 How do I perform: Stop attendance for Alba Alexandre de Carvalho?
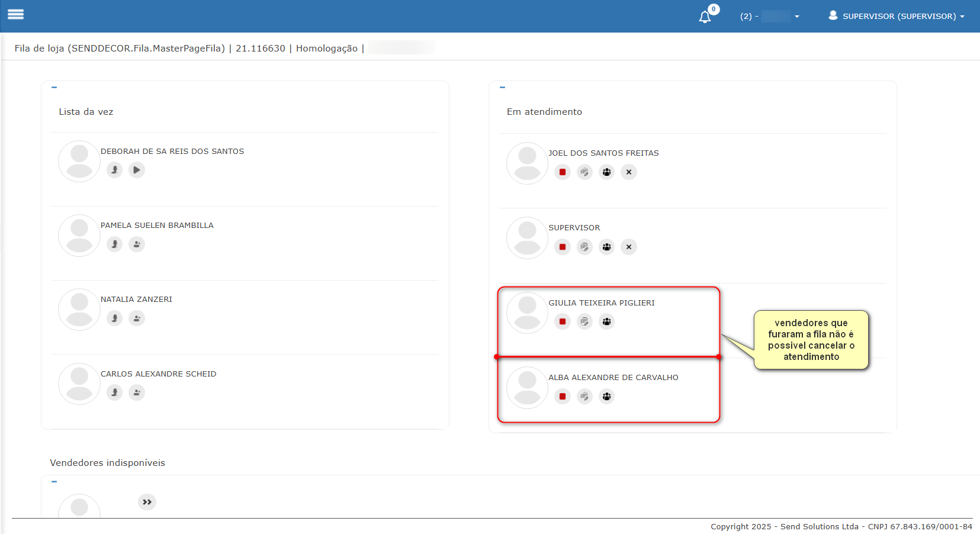(x=563, y=397)
